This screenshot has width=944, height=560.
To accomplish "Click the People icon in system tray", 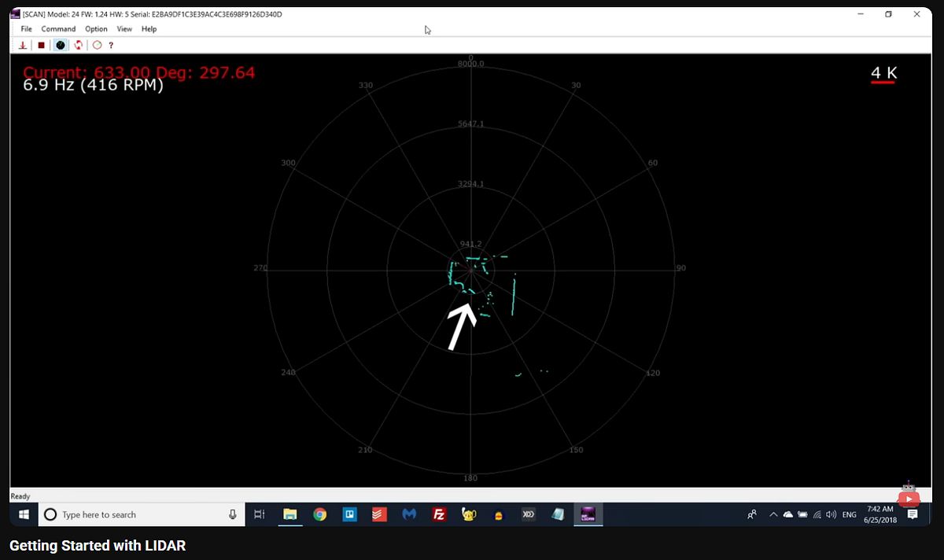I will coord(752,514).
